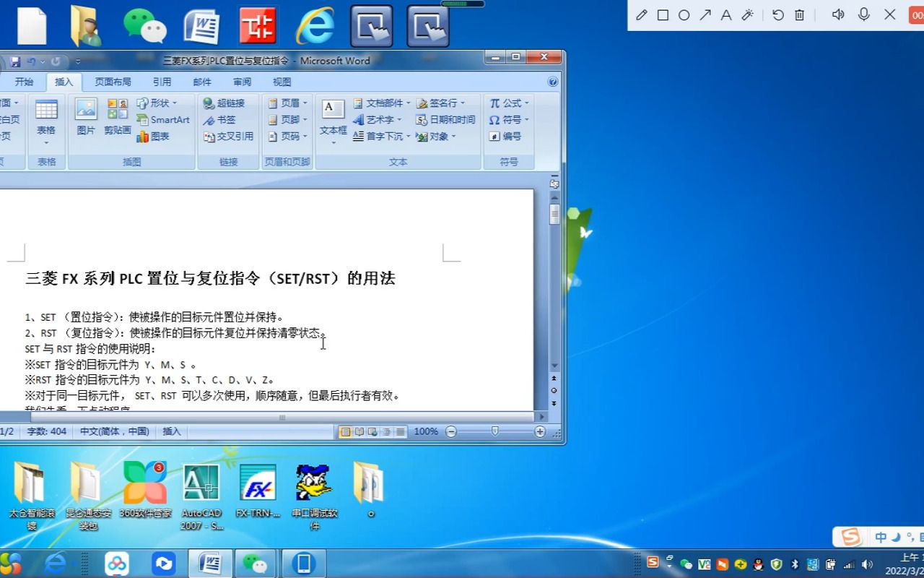Open the SmartArt graphic dialog
924x578 pixels.
(163, 120)
